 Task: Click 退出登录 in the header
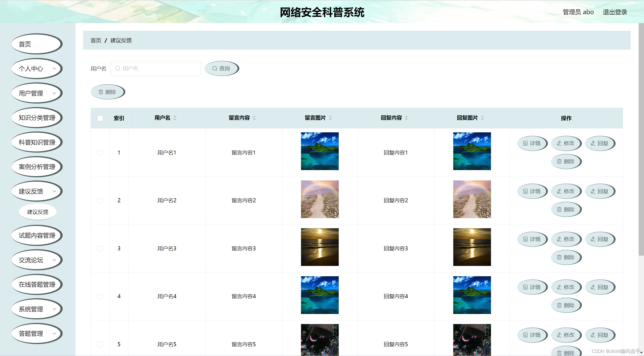coord(615,12)
